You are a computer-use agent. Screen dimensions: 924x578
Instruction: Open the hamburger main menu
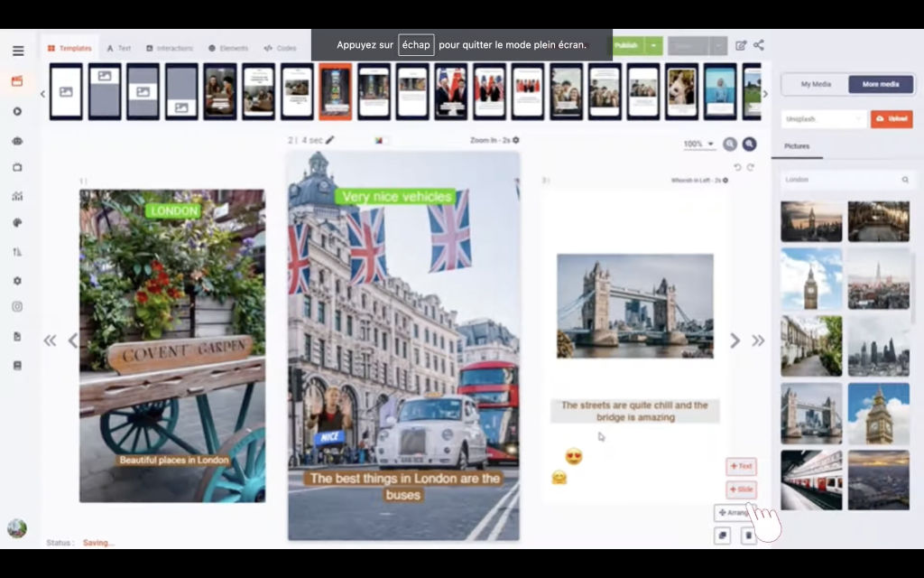[x=18, y=51]
